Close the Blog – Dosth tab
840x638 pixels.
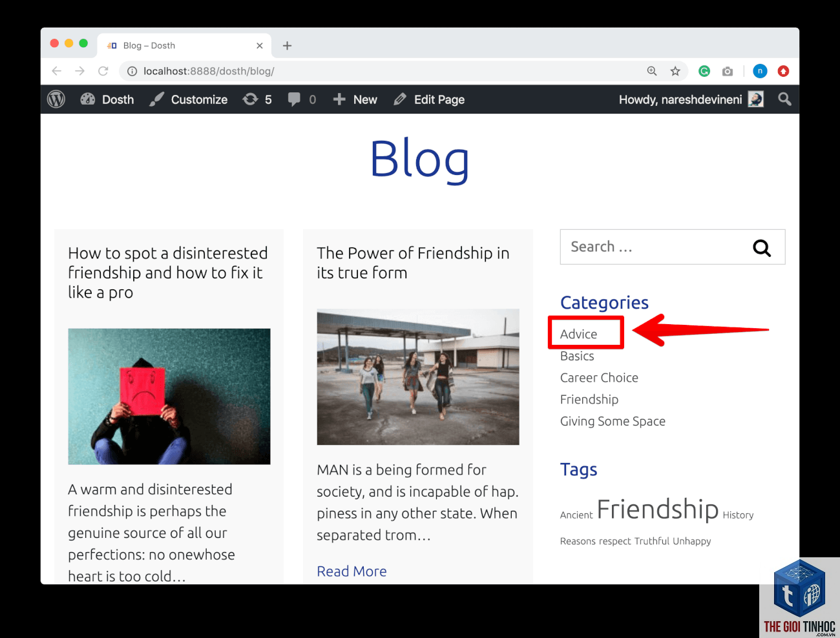click(260, 46)
